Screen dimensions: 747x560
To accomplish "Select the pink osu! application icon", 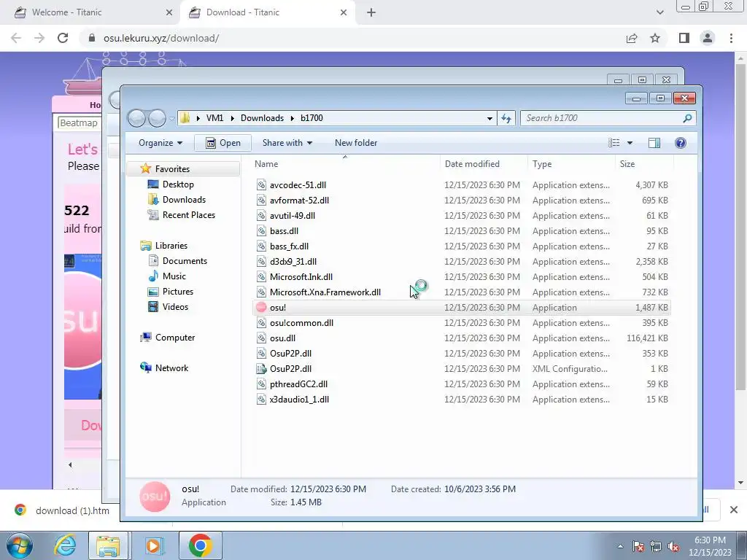I will click(261, 308).
